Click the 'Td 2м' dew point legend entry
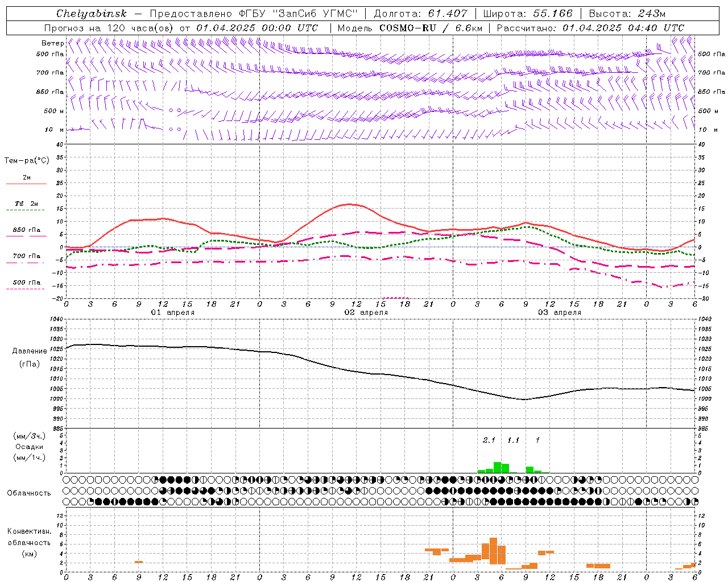The image size is (728, 582). coord(27,203)
